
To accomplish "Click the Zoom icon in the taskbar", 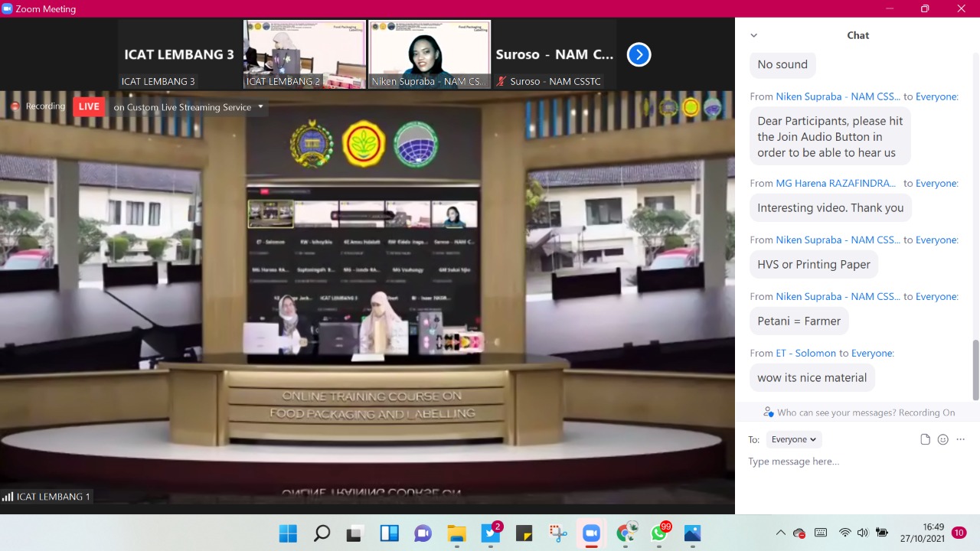I will click(591, 533).
